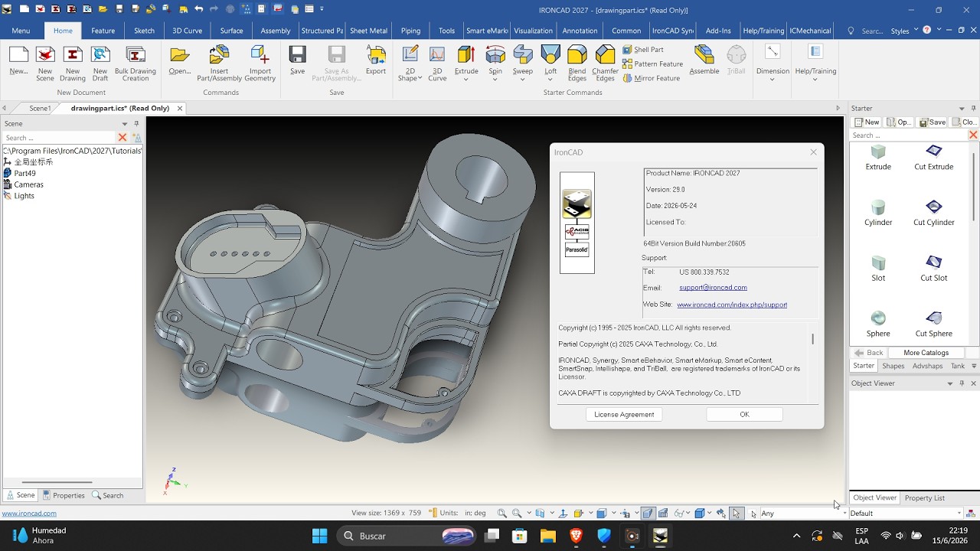Click the Starter catalog search field
The image size is (980, 551).
908,135
